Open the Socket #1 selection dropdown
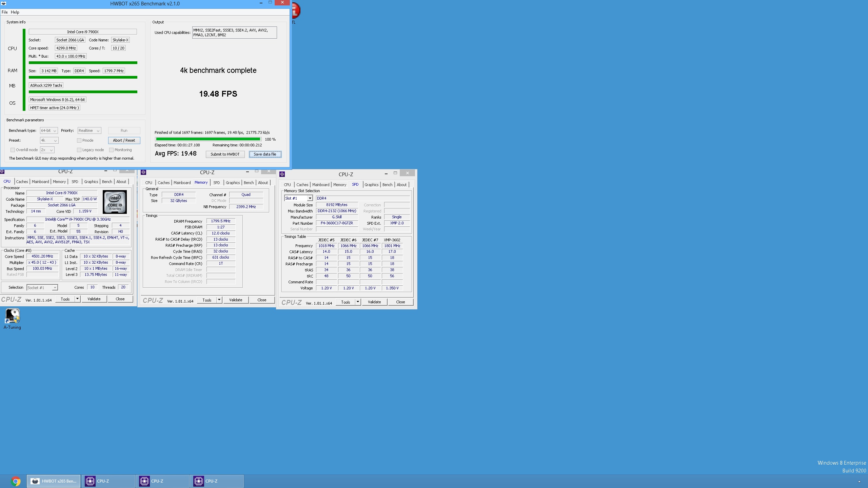This screenshot has width=868, height=488. [42, 287]
